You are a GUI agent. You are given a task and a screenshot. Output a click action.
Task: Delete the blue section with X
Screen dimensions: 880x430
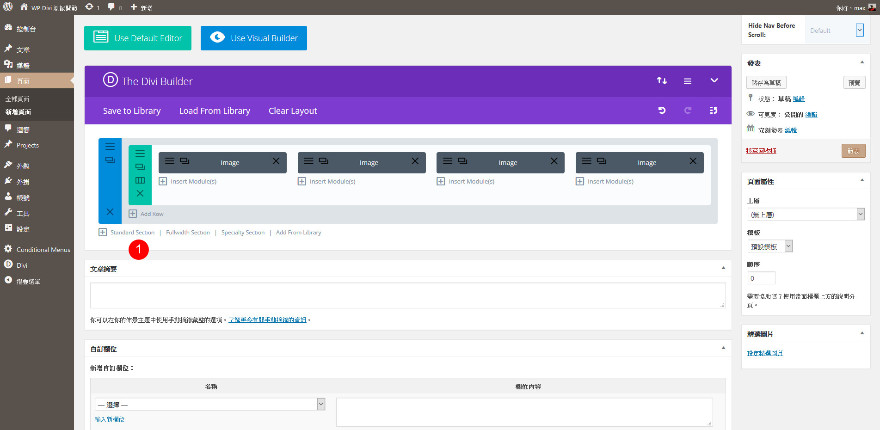coord(110,212)
